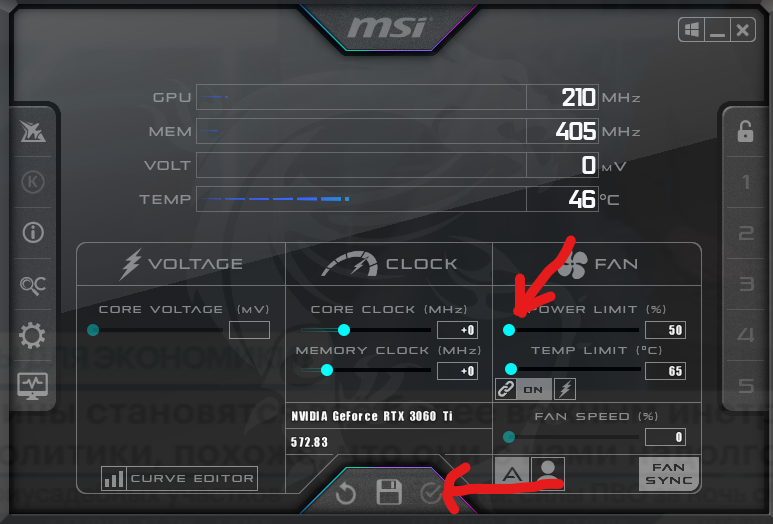773x524 pixels.
Task: Enable auto fan mode with A button
Action: pyautogui.click(x=512, y=474)
